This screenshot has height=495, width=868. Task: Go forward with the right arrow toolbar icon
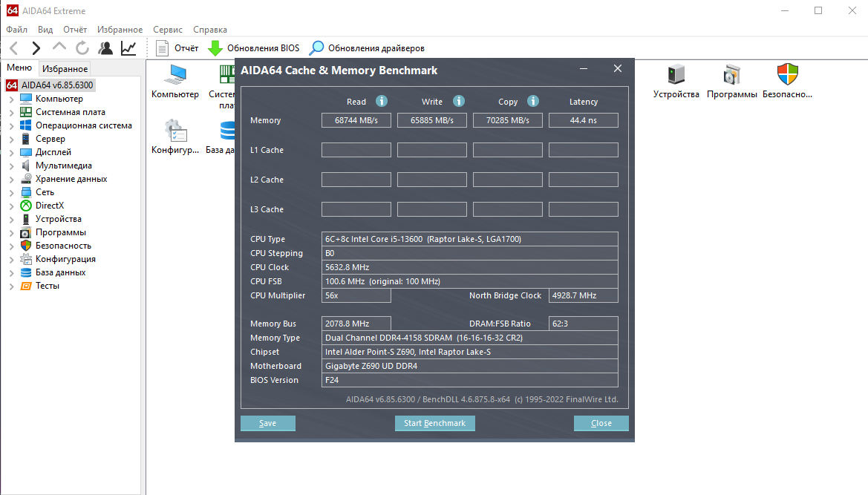coord(36,48)
